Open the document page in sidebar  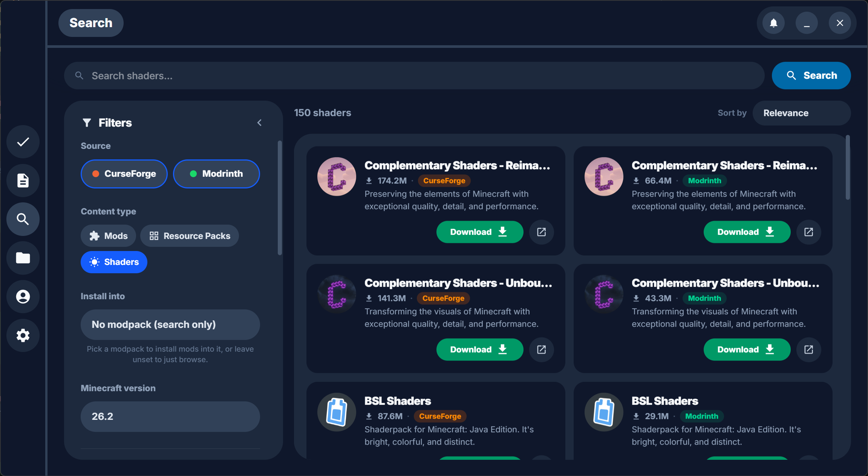(23, 181)
